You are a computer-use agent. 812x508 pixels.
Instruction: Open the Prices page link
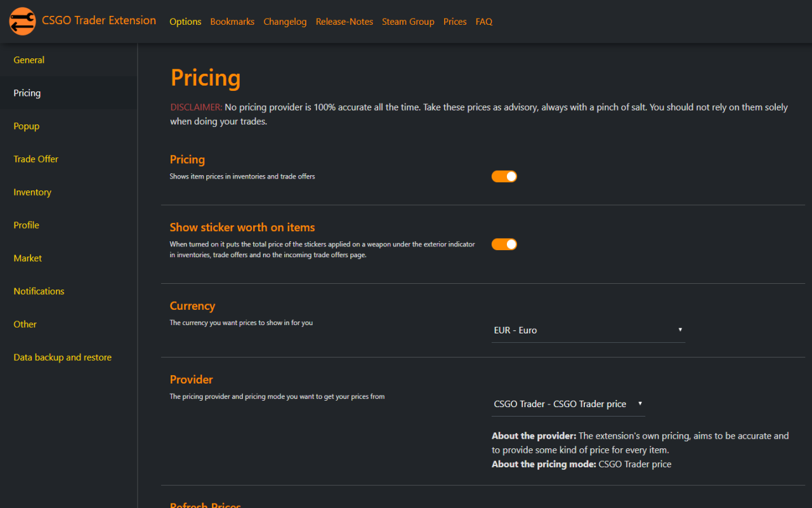click(455, 22)
